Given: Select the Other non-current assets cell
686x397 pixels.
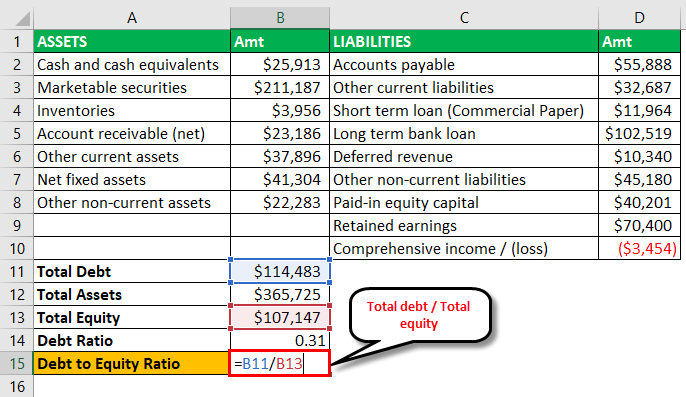Looking at the screenshot, I should [132, 203].
